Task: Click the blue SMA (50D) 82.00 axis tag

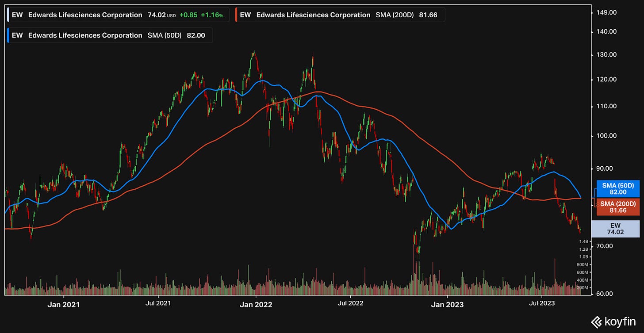Action: (618, 189)
